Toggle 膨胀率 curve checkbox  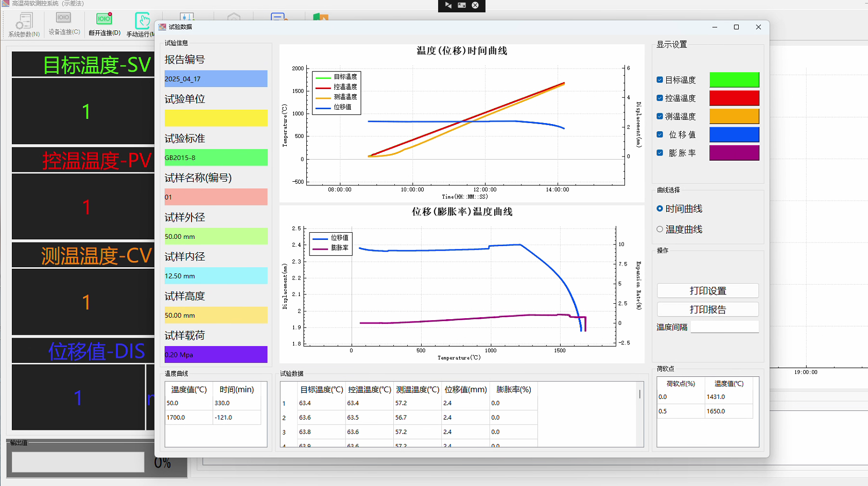pos(659,153)
